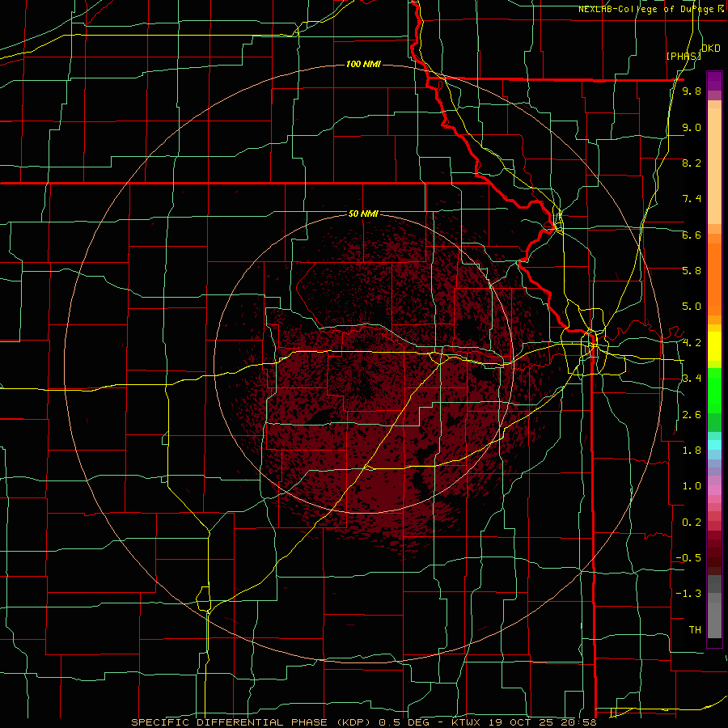
Task: Pick the bright green swatch near 3.4
Action: [x=714, y=391]
